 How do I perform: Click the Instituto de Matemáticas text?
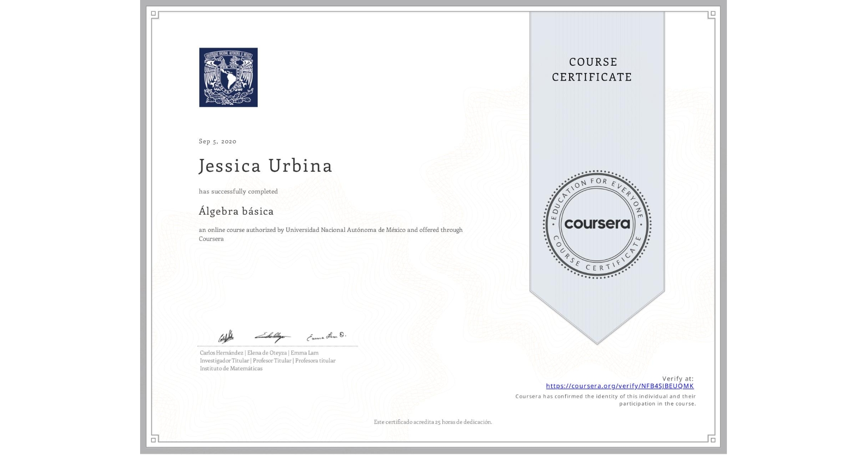[231, 368]
